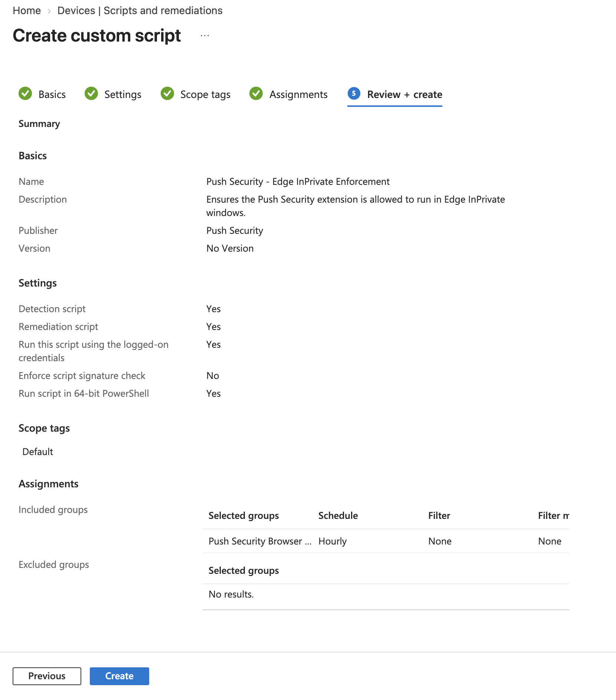Viewport: 616px width, 700px height.
Task: Click the Filter column header
Action: (x=439, y=516)
